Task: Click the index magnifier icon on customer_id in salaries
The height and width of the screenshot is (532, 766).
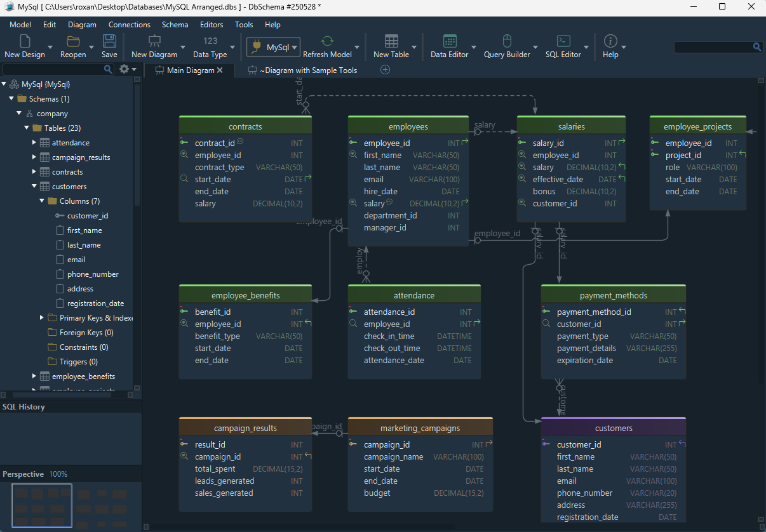Action: point(522,203)
